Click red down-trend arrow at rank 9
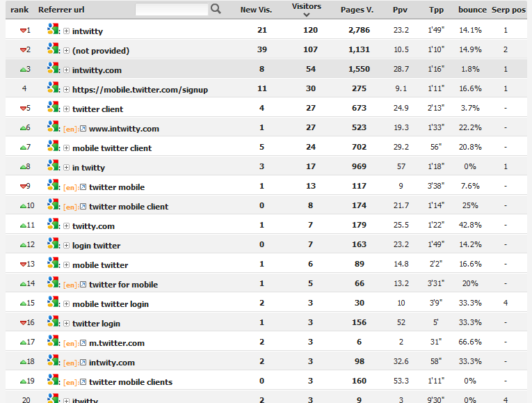This screenshot has width=532, height=403. point(23,186)
